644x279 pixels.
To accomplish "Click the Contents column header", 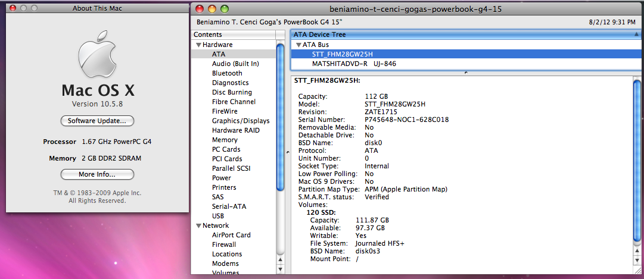I will [x=234, y=35].
